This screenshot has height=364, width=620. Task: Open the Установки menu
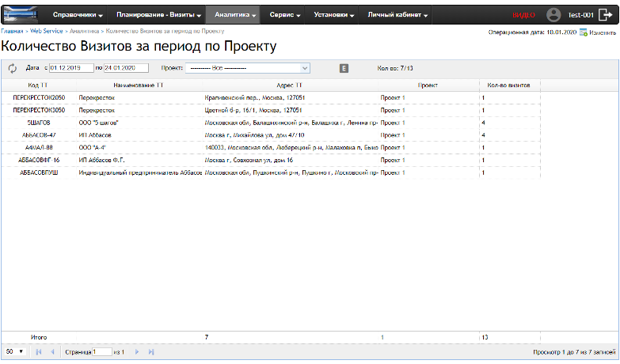click(x=333, y=15)
